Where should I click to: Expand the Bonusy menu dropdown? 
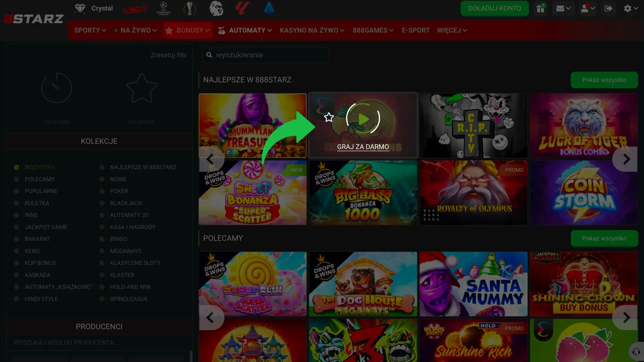(x=188, y=30)
